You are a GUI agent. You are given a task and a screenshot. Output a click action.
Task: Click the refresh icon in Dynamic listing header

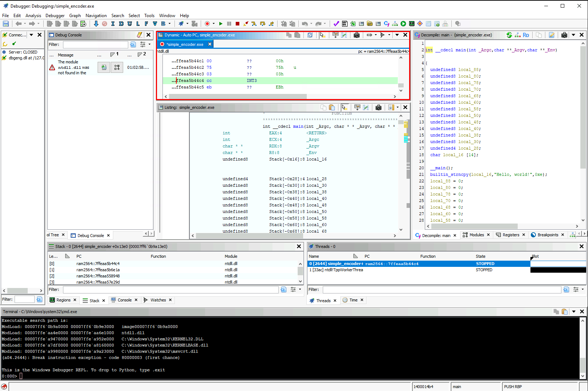(x=310, y=35)
